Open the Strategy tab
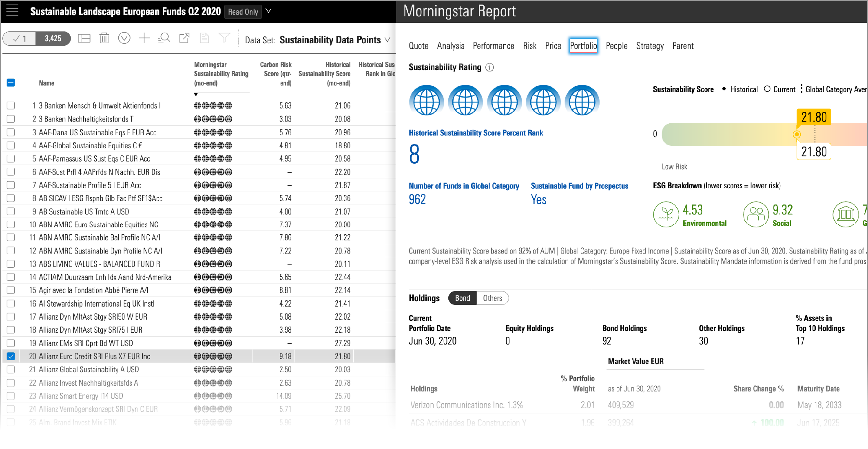The image size is (868, 449). [649, 46]
